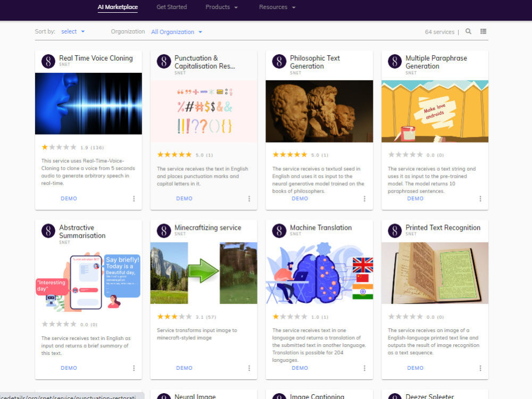
Task: Click SNET logo on Real Time Voice Cloning card
Action: (48, 61)
